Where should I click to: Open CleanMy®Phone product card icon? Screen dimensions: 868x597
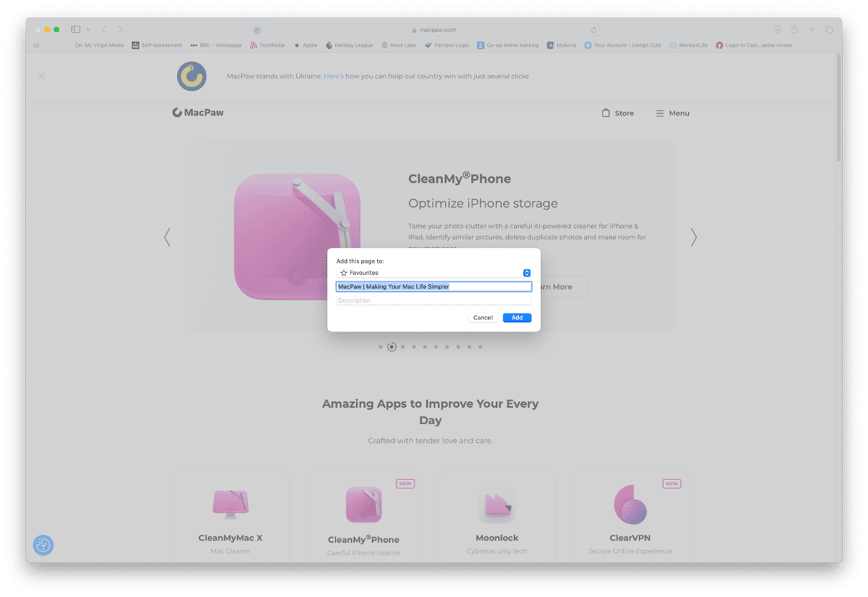click(364, 505)
